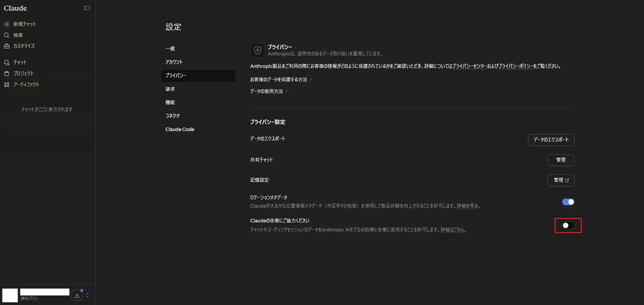Click the external link icon on 記憶設定 管理

[567, 180]
